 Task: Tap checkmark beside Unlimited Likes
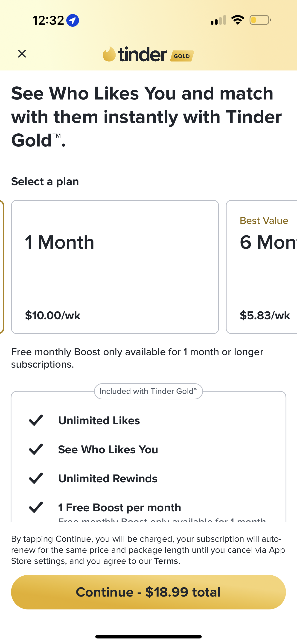(x=36, y=420)
